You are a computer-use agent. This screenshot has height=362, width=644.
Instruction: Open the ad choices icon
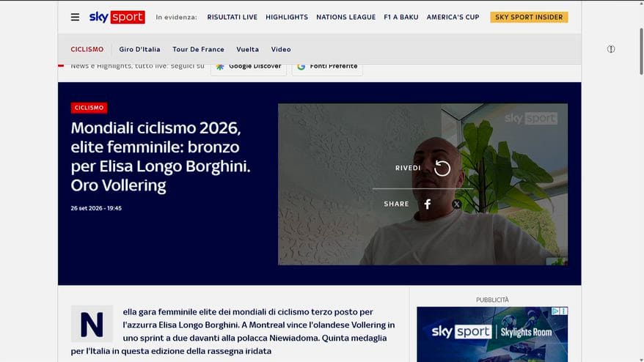(x=555, y=311)
